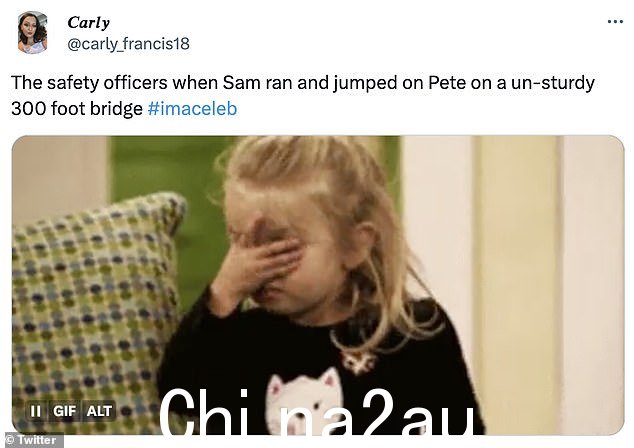
Task: Click '300 foot bridge' text
Action: (77, 109)
